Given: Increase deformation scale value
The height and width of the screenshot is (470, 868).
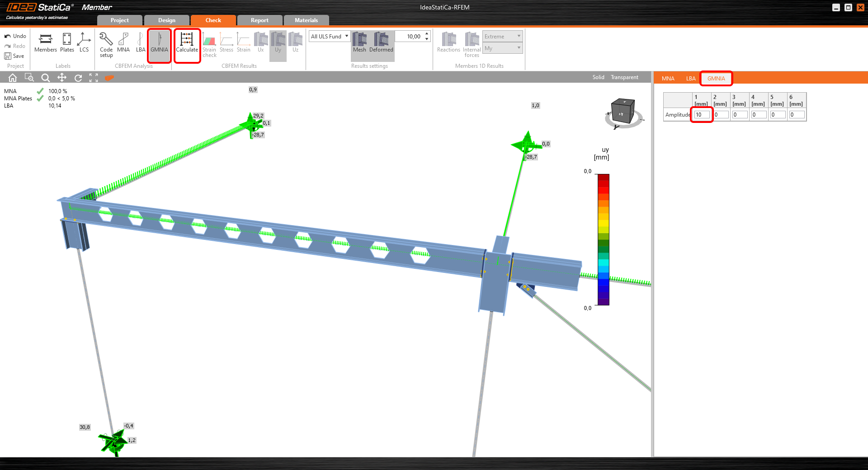Looking at the screenshot, I should (x=427, y=34).
